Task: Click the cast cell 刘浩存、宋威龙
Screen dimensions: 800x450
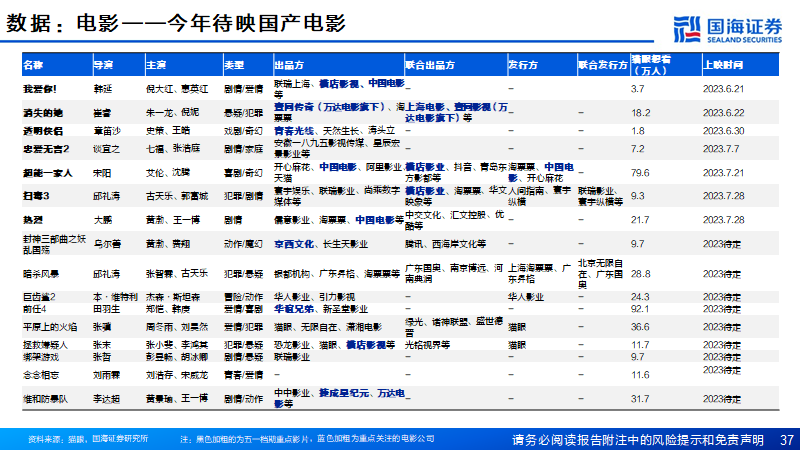Action: pyautogui.click(x=177, y=375)
